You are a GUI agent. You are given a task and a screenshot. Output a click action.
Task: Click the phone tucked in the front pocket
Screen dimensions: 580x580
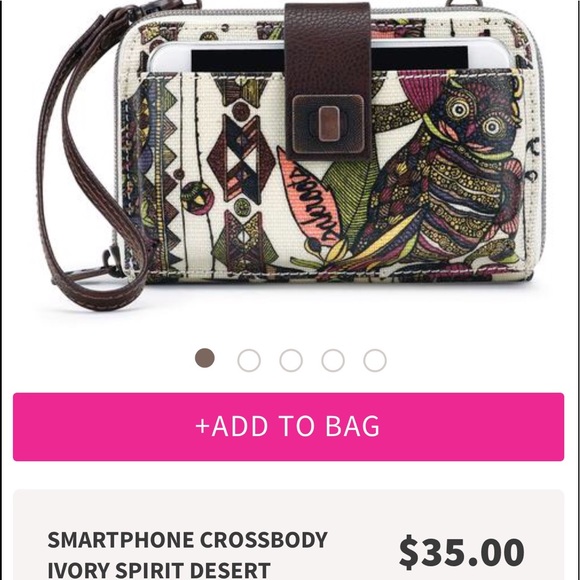(x=329, y=57)
